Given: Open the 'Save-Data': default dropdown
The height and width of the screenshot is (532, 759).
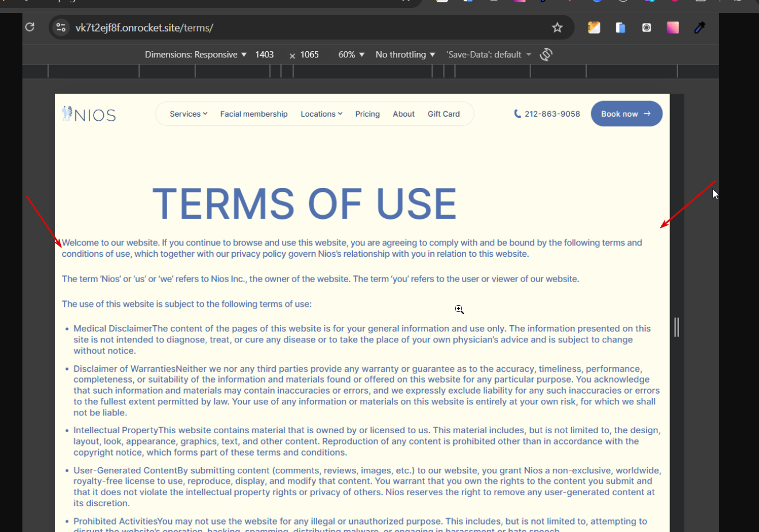Looking at the screenshot, I should pos(489,55).
